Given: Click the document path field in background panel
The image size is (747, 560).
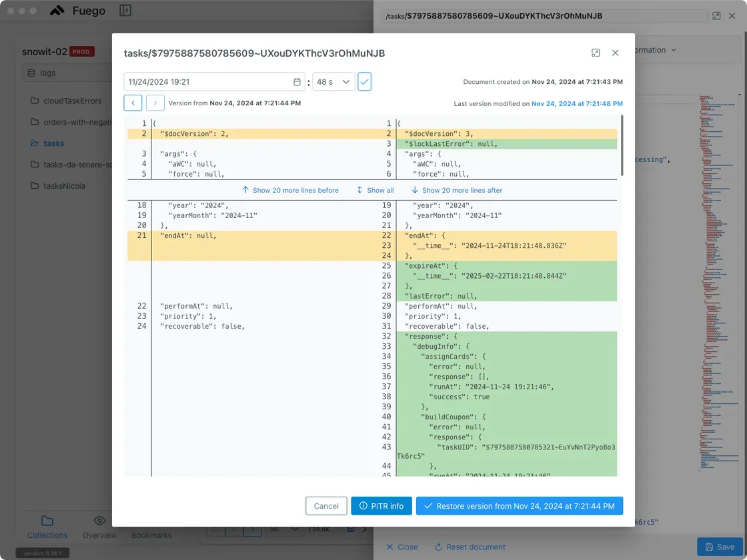Looking at the screenshot, I should (x=544, y=16).
